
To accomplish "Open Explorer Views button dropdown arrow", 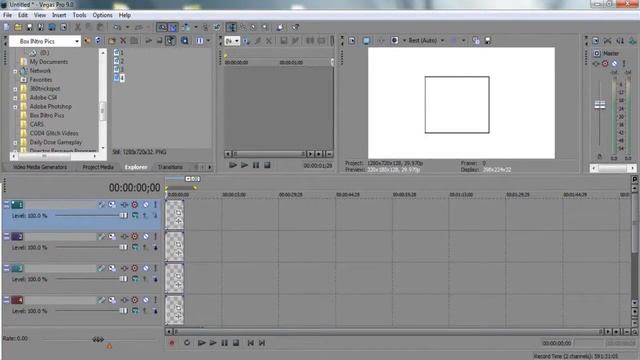I will click(x=208, y=41).
